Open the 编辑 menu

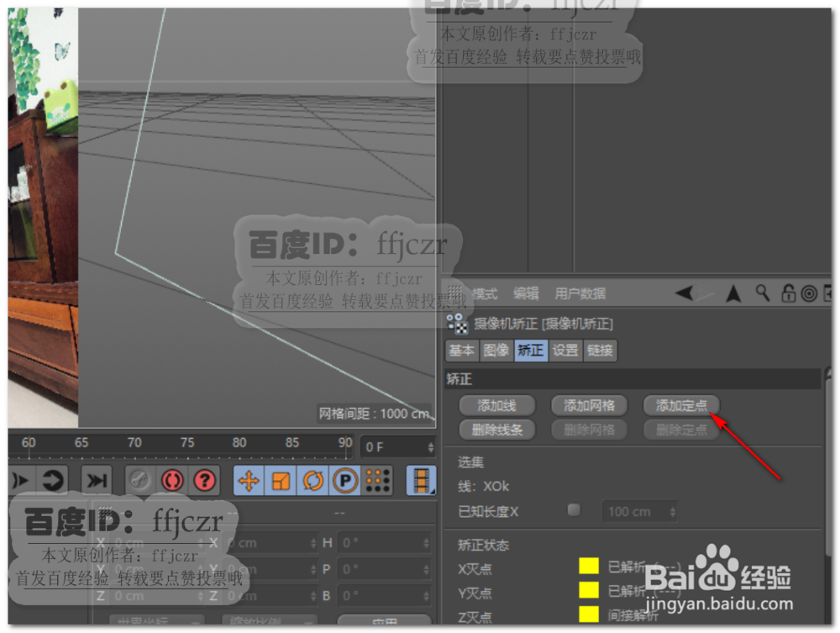526,293
